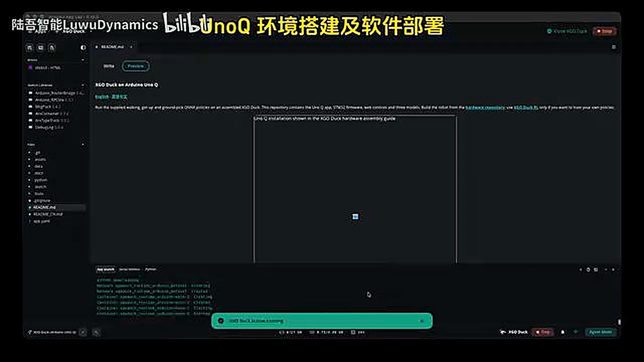Collapse the Files section

83,144
